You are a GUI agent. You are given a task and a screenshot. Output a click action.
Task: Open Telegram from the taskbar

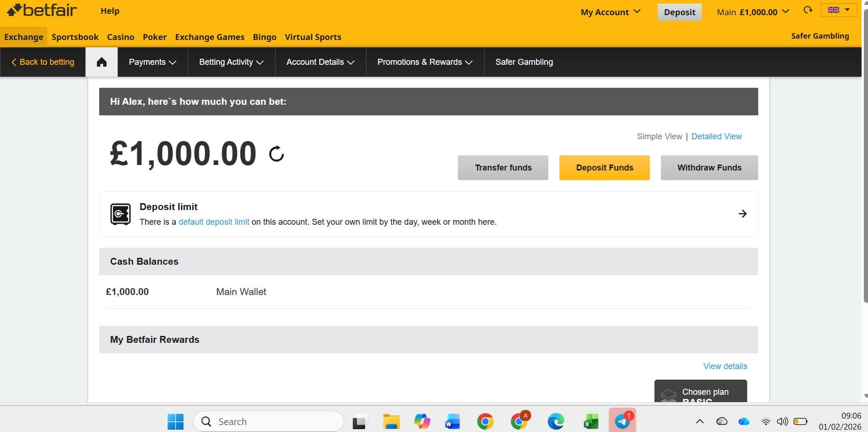pyautogui.click(x=623, y=421)
